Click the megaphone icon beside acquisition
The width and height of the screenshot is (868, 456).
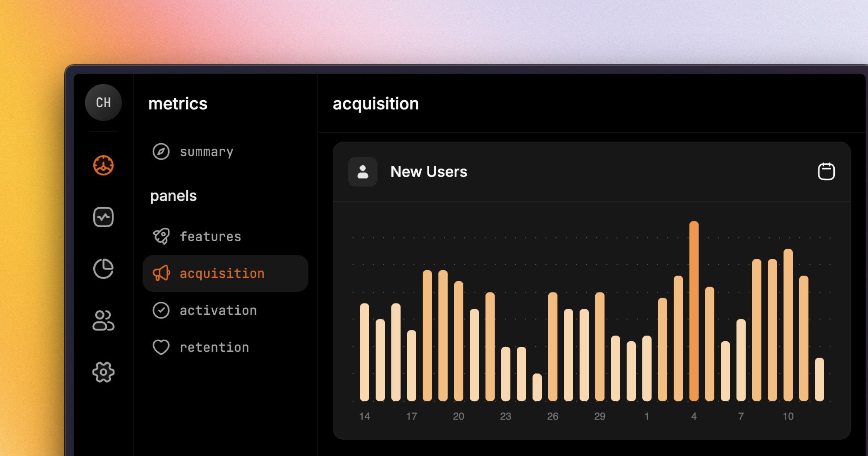click(162, 274)
